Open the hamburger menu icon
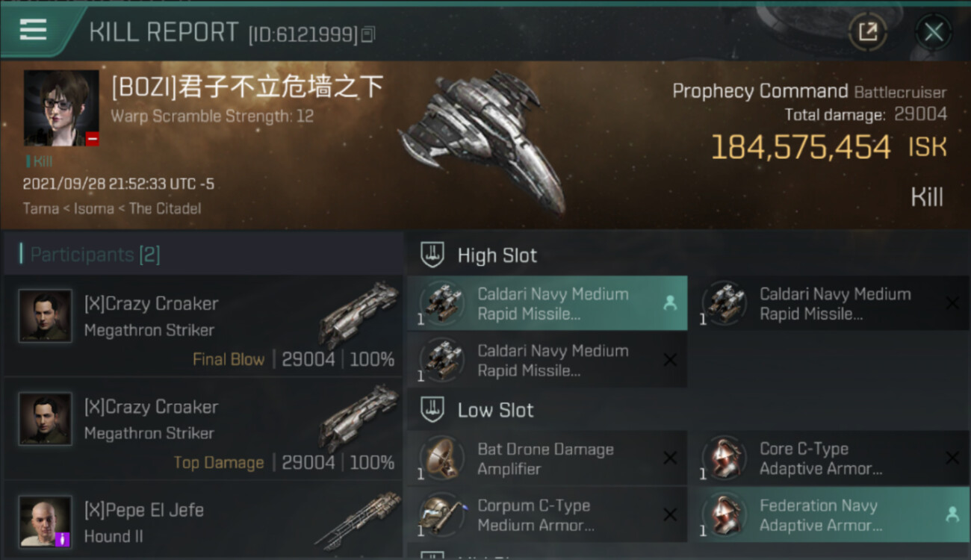The height and width of the screenshot is (560, 971). coord(33,29)
